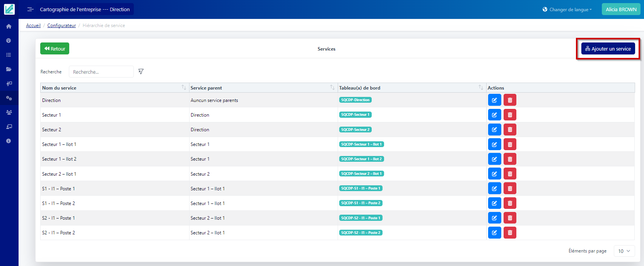Open the folder icon in the sidebar

9,69
